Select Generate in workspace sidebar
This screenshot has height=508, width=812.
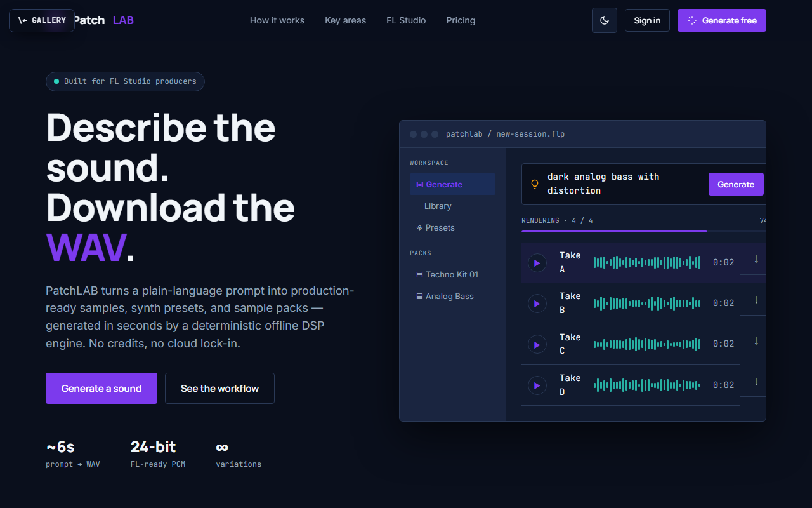click(x=452, y=184)
